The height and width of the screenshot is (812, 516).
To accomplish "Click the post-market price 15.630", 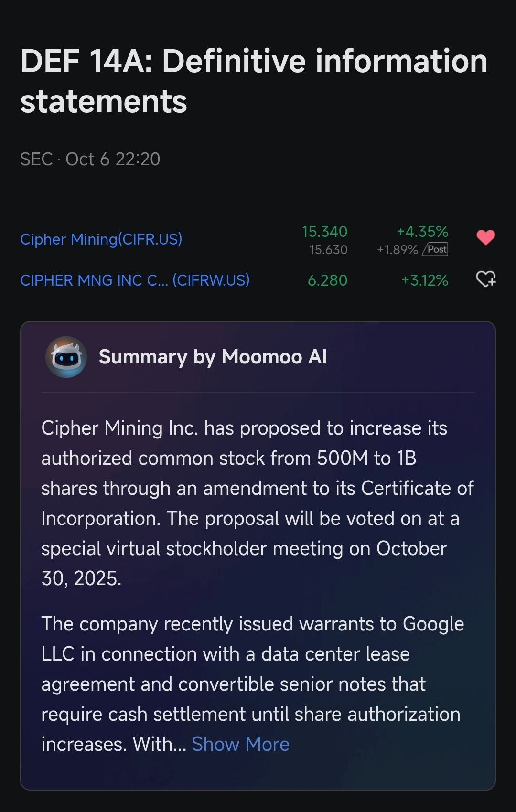I will tap(329, 249).
